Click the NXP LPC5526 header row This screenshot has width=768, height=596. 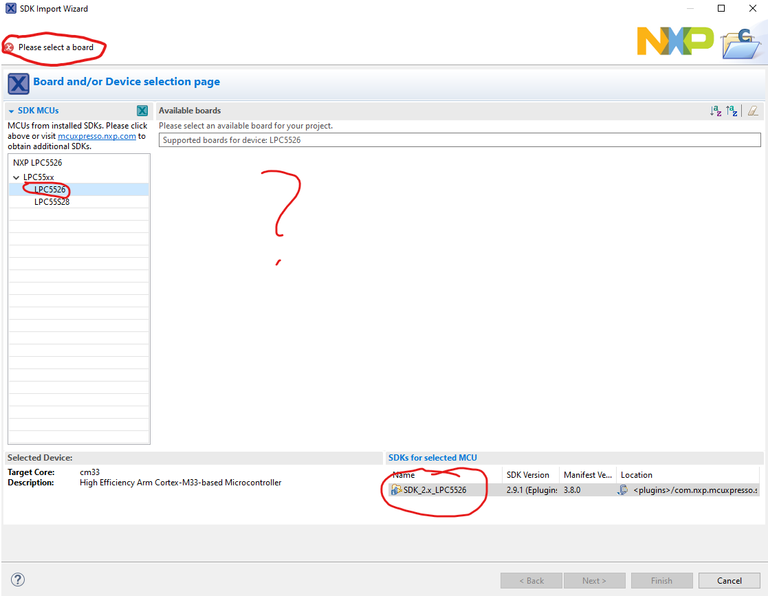pyautogui.click(x=38, y=163)
